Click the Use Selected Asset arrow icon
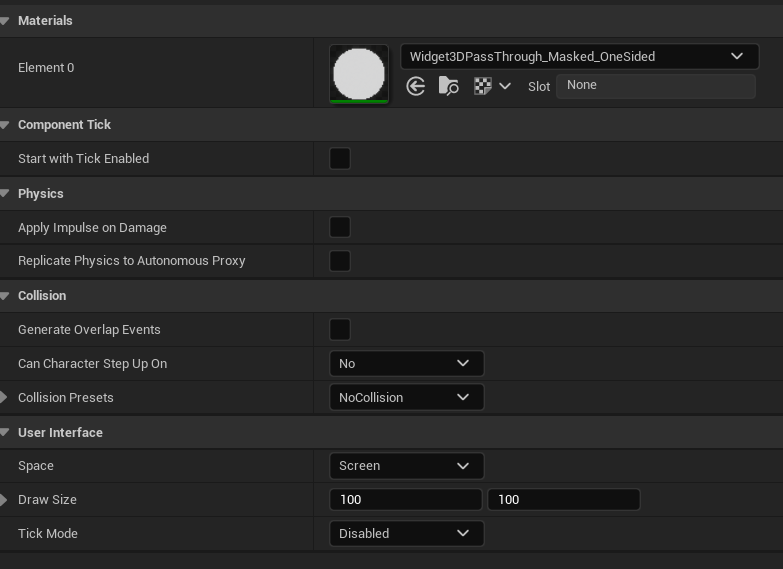This screenshot has height=569, width=783. click(x=416, y=86)
